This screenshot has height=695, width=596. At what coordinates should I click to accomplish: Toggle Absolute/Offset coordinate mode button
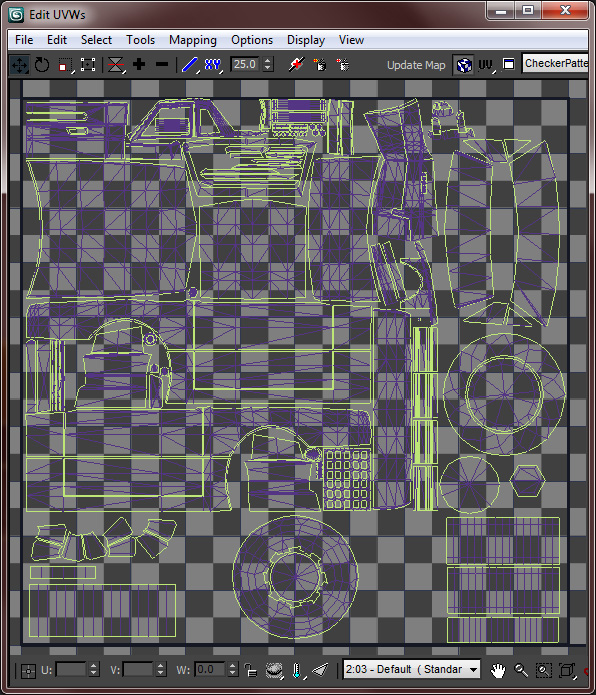coord(28,671)
